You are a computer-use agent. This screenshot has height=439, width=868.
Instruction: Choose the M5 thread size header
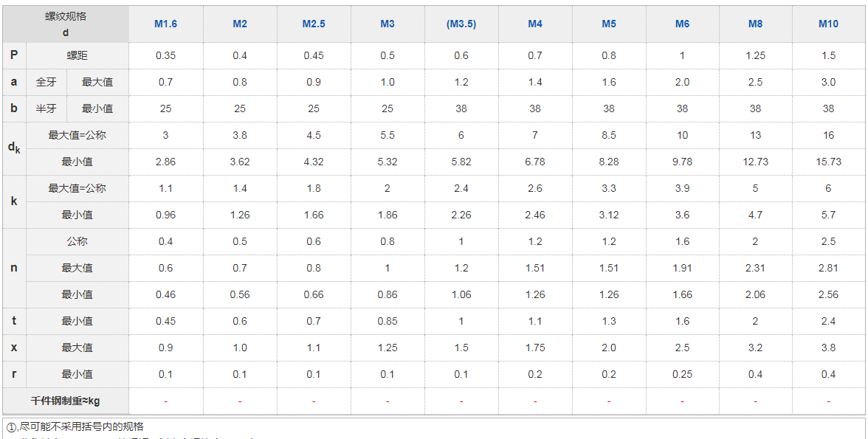(x=609, y=24)
